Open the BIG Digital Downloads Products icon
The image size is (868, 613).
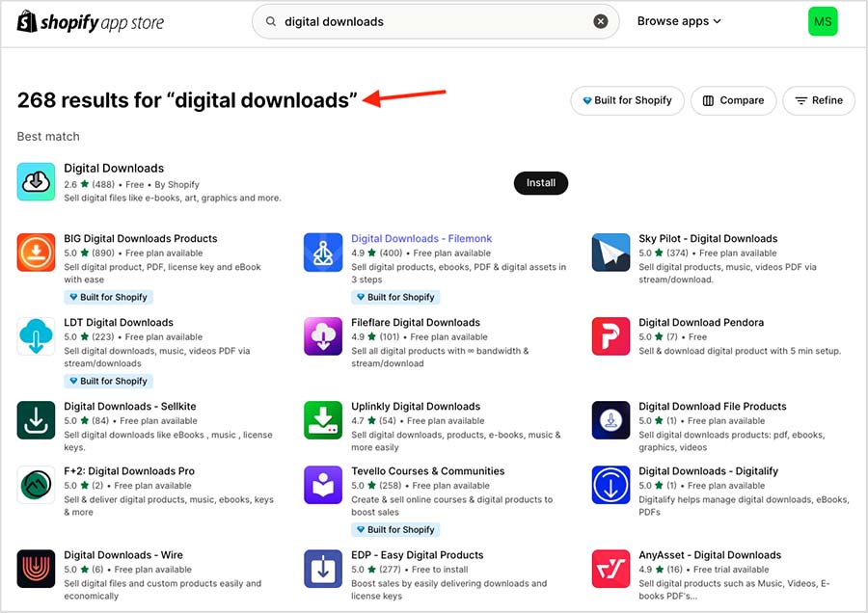[x=36, y=253]
